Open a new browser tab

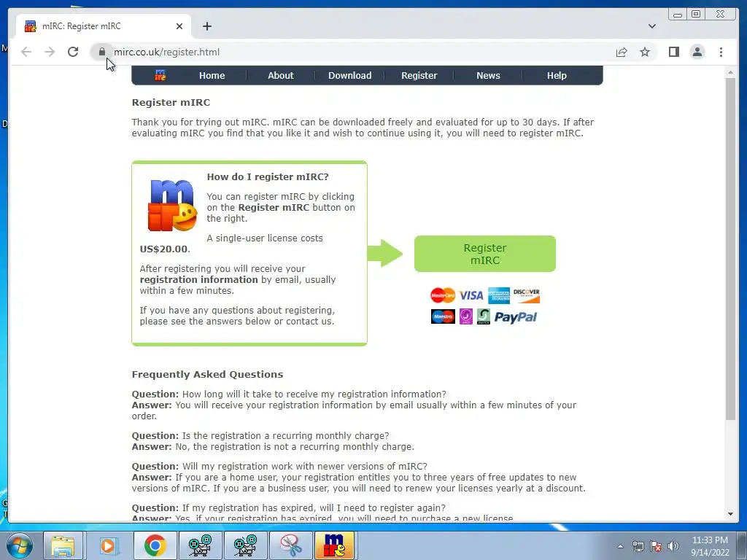[x=206, y=26]
